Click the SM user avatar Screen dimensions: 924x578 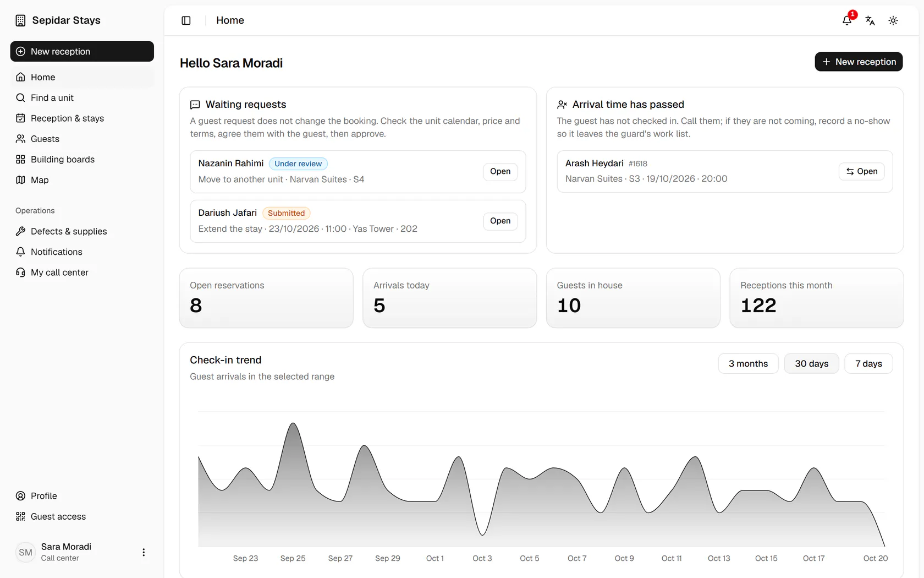tap(25, 552)
